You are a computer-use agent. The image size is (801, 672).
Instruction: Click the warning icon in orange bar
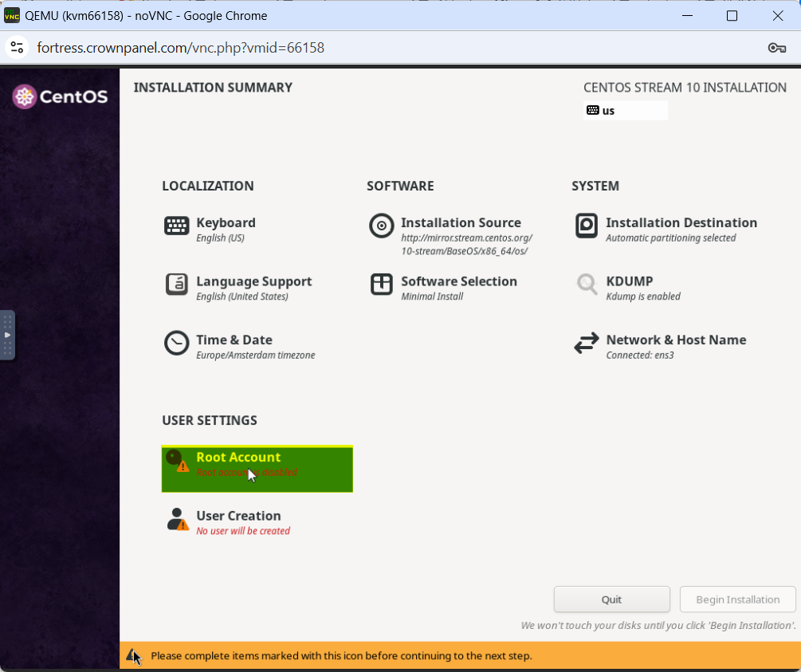(133, 655)
